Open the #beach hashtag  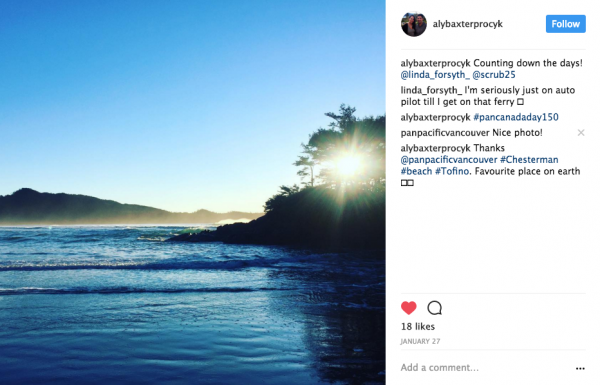416,171
